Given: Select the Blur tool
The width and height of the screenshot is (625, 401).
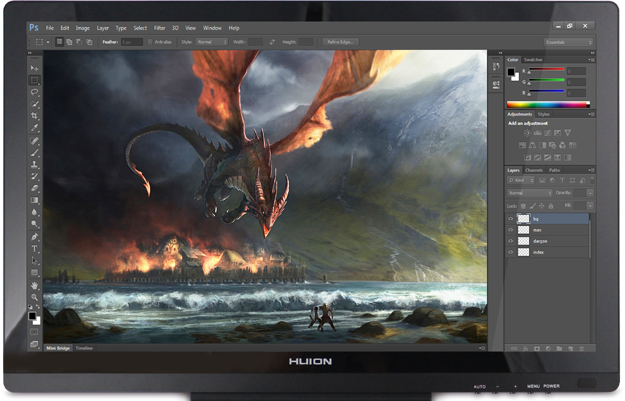Looking at the screenshot, I should click(x=34, y=212).
